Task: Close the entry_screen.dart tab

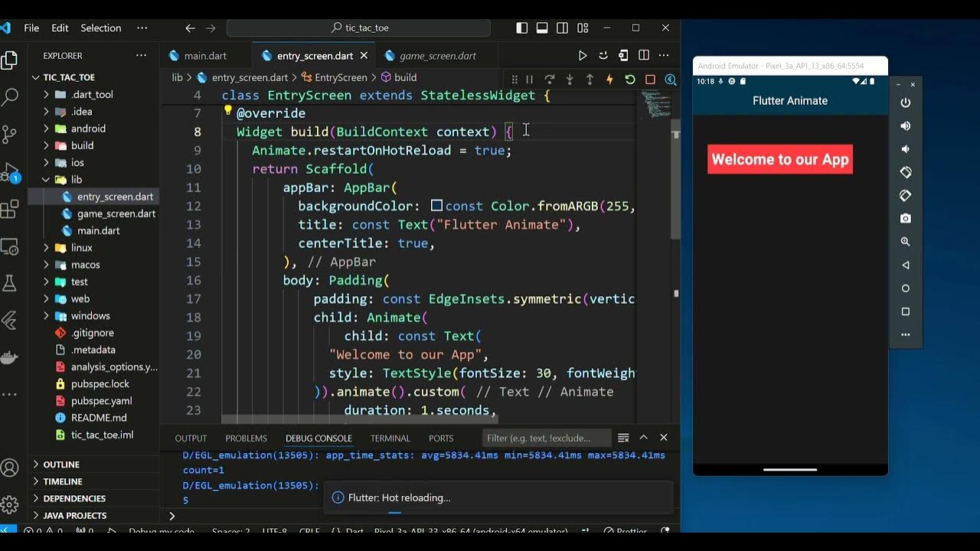Action: 364,56
